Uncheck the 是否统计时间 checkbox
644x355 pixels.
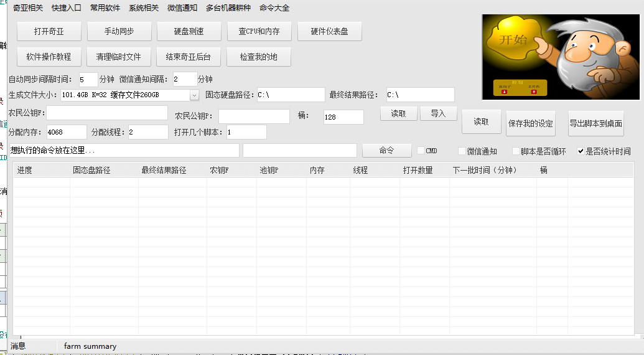(x=581, y=151)
